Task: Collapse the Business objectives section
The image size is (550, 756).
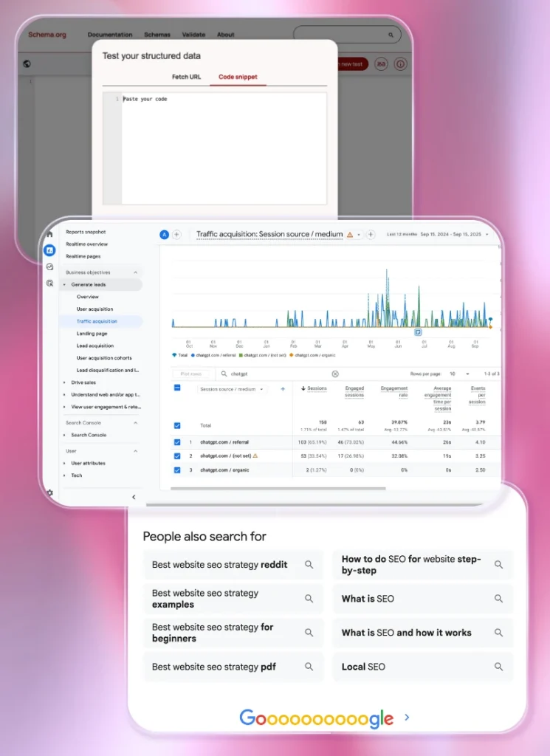Action: tap(135, 272)
